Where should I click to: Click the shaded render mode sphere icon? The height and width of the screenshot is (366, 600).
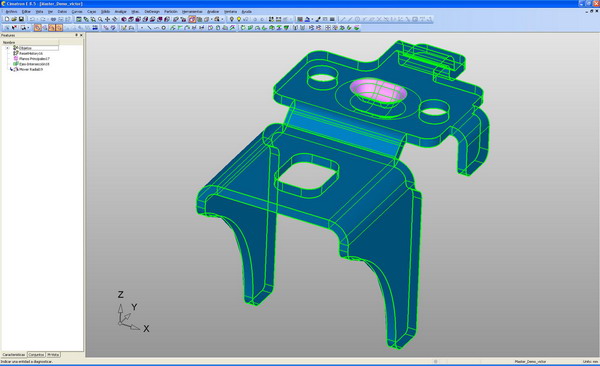click(124, 19)
